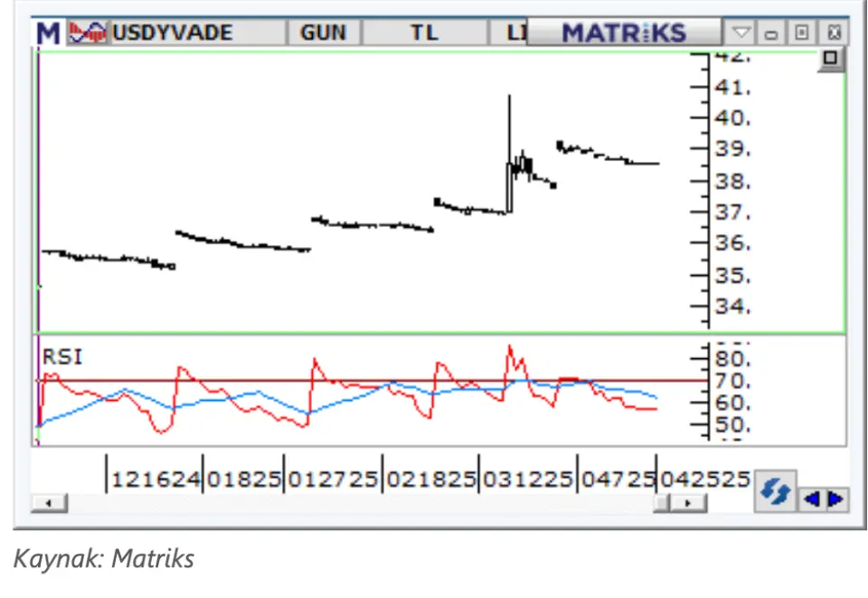The width and height of the screenshot is (868, 598).
Task: Click the TL currency selector
Action: pos(424,33)
